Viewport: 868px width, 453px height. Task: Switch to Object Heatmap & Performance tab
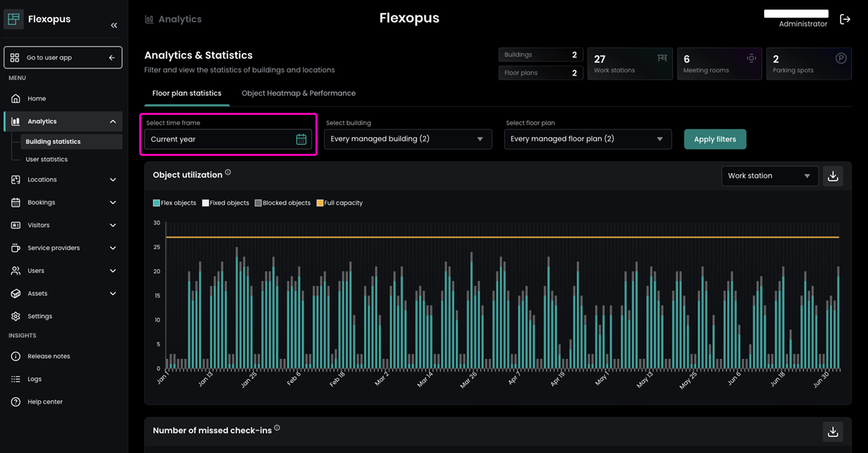point(298,93)
